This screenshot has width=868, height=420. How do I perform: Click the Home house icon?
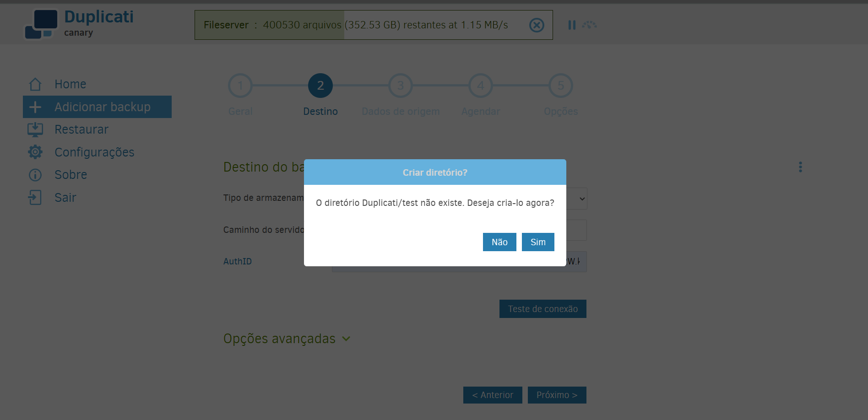[x=35, y=84]
